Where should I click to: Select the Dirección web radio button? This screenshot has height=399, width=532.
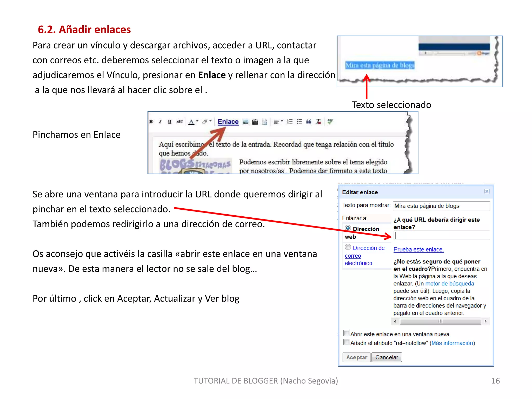tap(348, 228)
